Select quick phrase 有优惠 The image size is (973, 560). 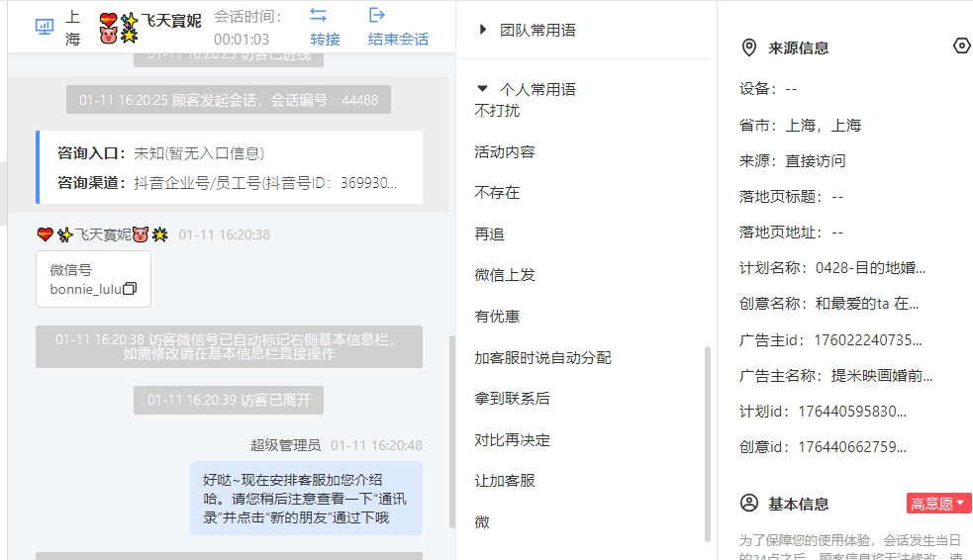[497, 317]
